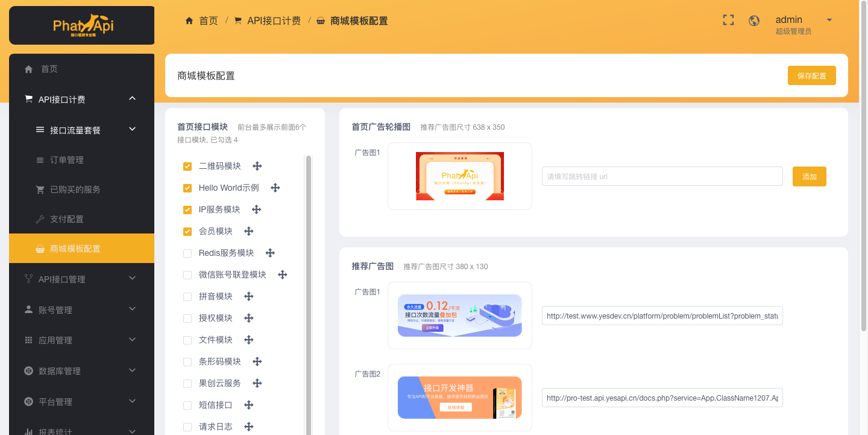Screen dimensions: 868x435
Task: Click the 数据库管理 icon
Action: click(28, 371)
